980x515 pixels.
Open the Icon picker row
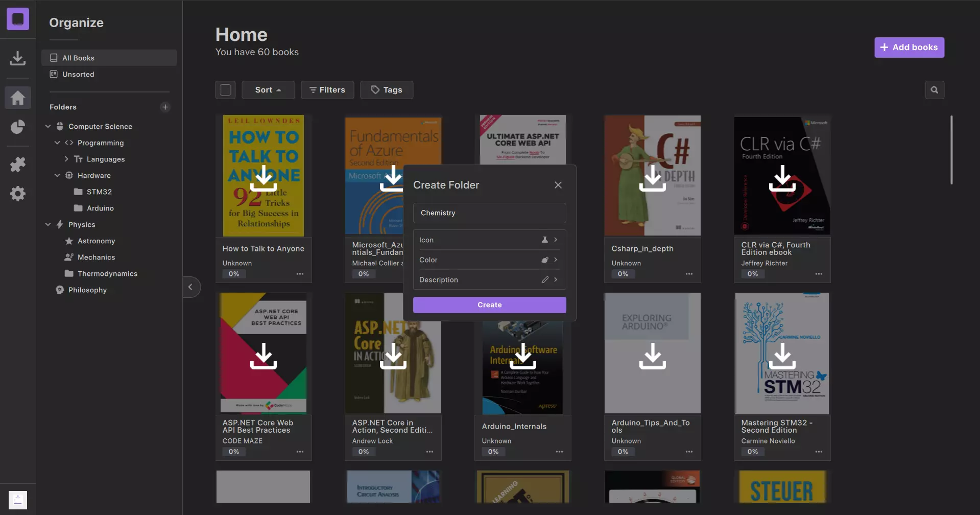tap(489, 240)
